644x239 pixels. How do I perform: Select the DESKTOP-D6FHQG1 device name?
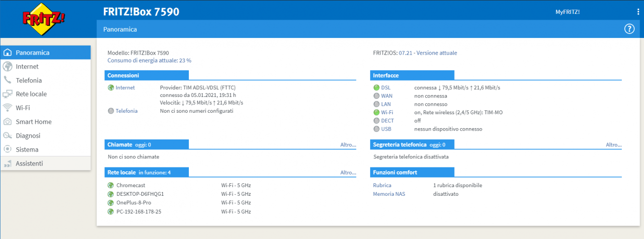click(x=140, y=194)
